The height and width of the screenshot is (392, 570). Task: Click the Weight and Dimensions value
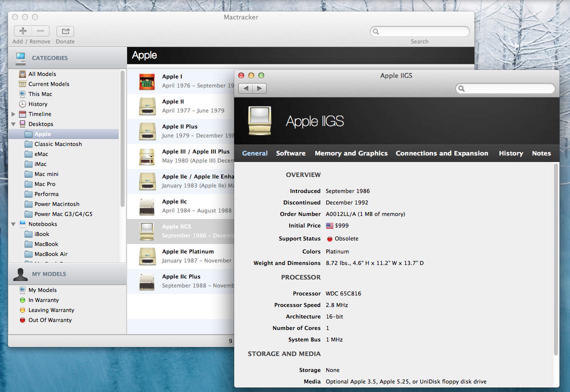pos(374,263)
